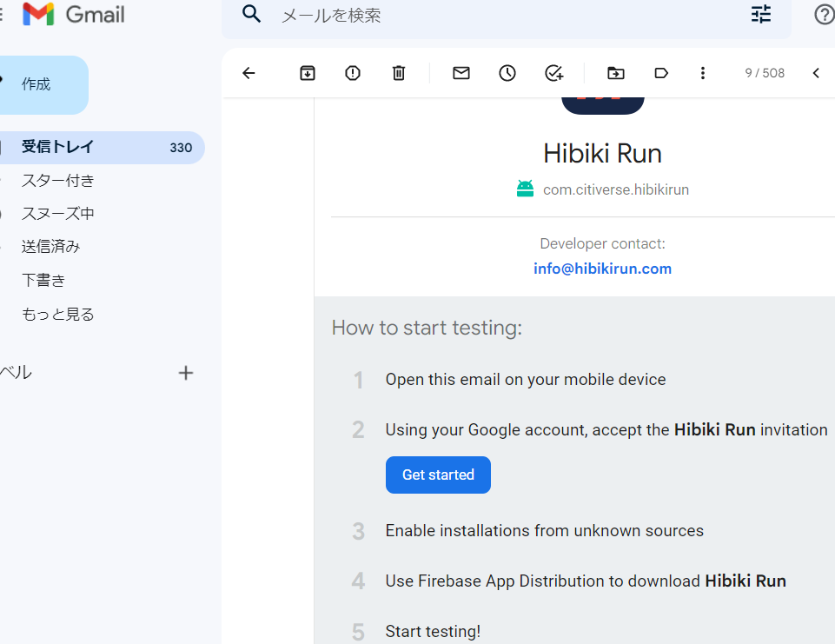Screen dimensions: 835x644
Task: Click the 'Start testing!' step
Action: coord(433,631)
